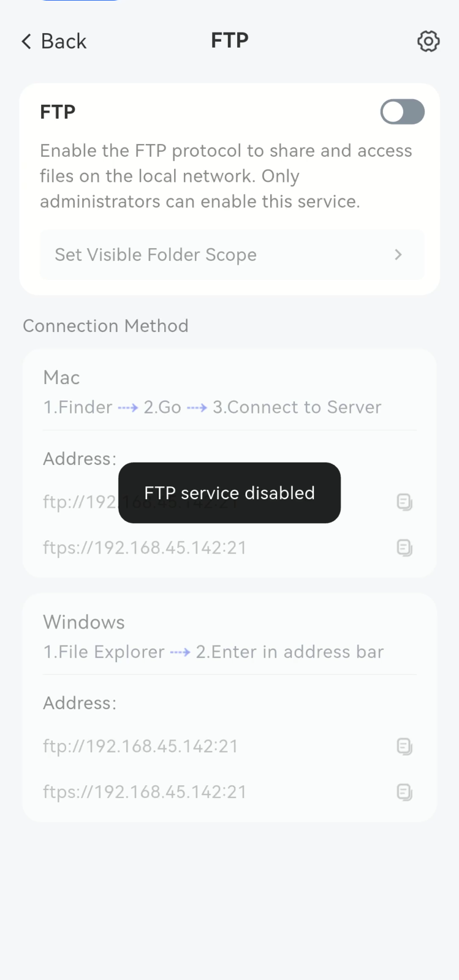Enable the FTP toggle switch
This screenshot has height=980, width=459.
pos(402,111)
